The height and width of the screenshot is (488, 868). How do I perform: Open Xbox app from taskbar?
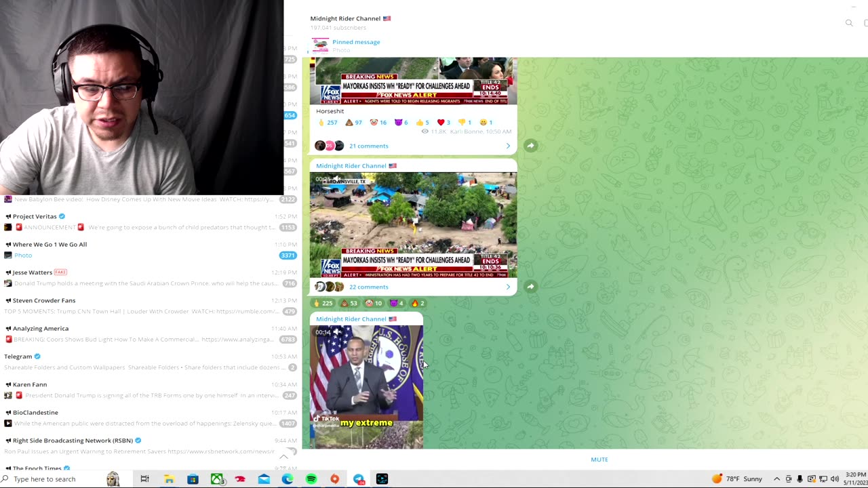click(x=216, y=479)
